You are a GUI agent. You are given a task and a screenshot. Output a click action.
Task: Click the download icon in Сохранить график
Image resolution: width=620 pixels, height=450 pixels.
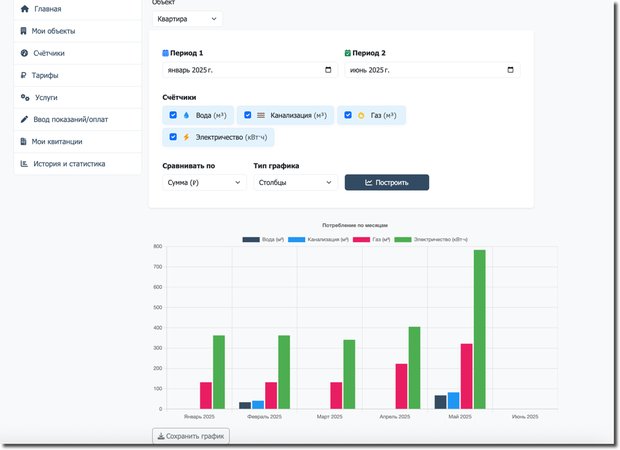point(161,436)
